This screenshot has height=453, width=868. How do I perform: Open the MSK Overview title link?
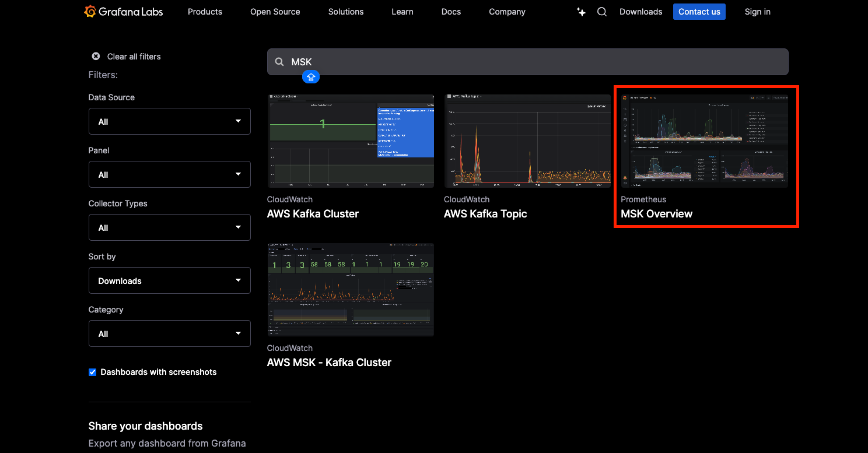(657, 214)
